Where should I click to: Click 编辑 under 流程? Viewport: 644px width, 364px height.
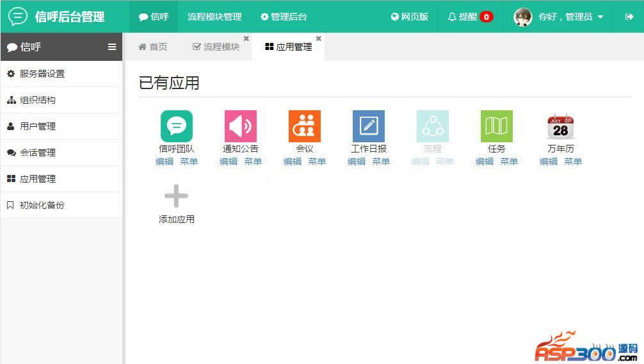tap(421, 161)
